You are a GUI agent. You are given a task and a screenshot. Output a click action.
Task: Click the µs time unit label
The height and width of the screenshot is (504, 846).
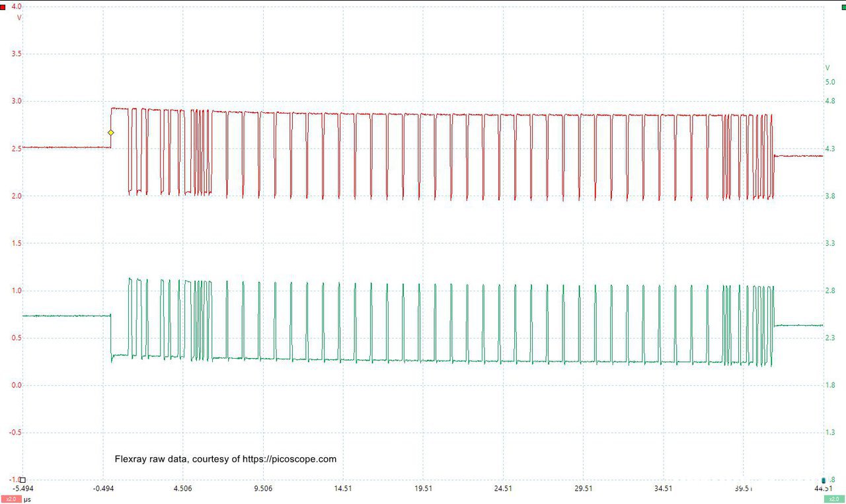tap(27, 499)
